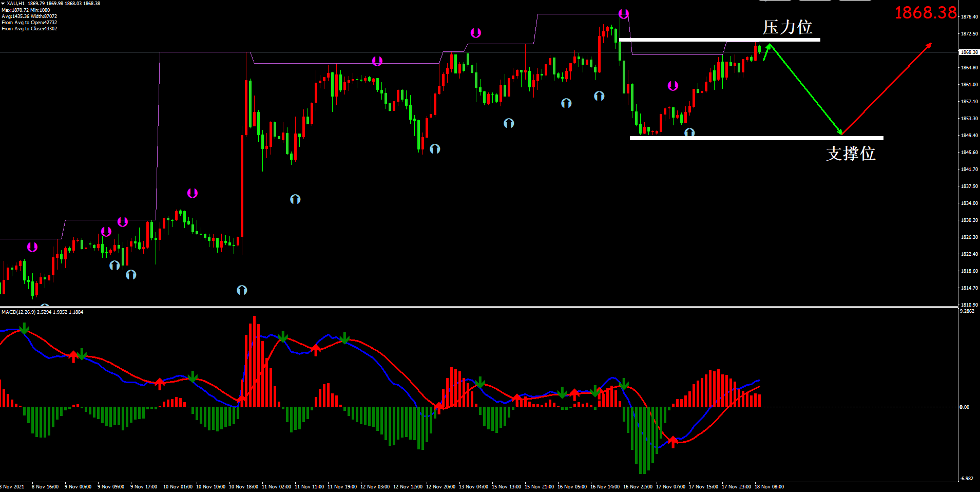The image size is (980, 492).
Task: Select the lowest blue up-arrow signal in price chart
Action: tap(242, 290)
